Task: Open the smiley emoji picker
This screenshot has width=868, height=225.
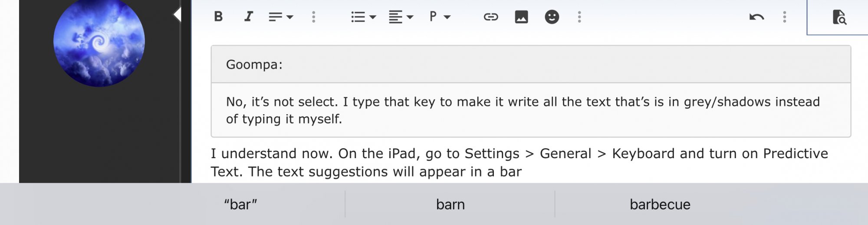Action: pyautogui.click(x=552, y=17)
